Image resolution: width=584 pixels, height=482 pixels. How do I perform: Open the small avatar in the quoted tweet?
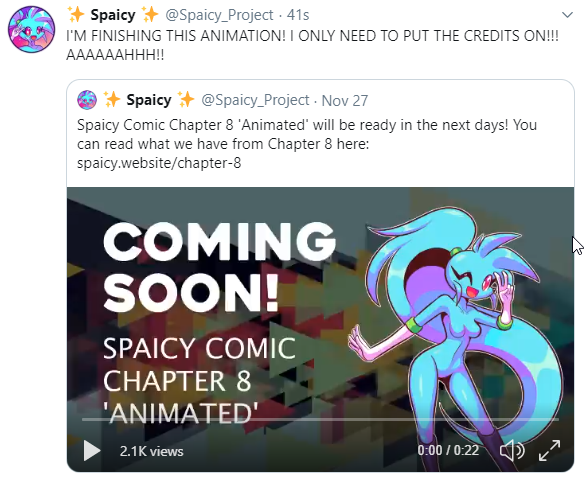pyautogui.click(x=87, y=100)
